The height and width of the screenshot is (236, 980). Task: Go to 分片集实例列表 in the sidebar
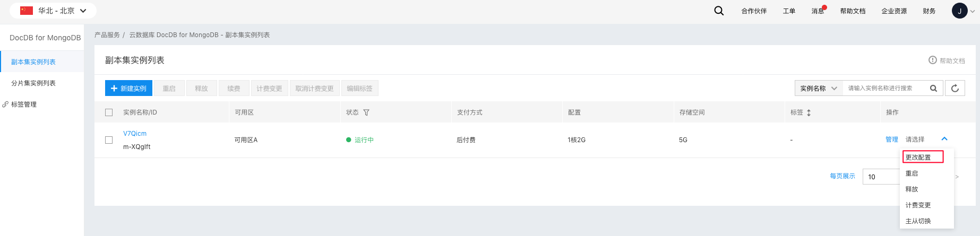pyautogui.click(x=33, y=83)
